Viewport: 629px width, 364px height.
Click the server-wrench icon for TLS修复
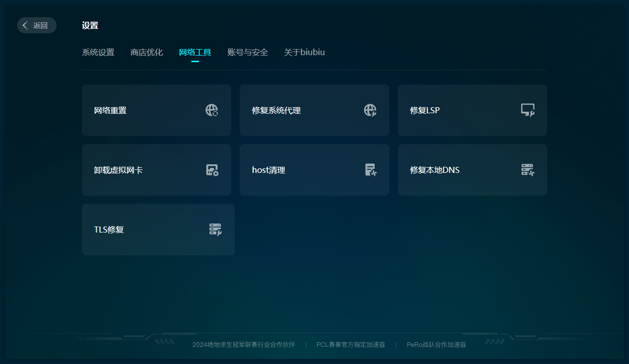tap(215, 230)
